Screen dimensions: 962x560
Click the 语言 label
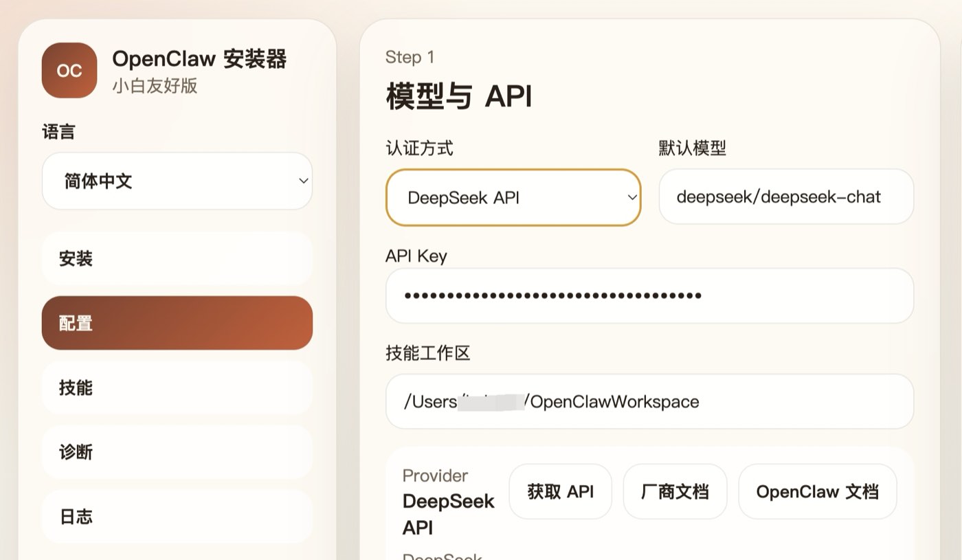click(x=58, y=132)
